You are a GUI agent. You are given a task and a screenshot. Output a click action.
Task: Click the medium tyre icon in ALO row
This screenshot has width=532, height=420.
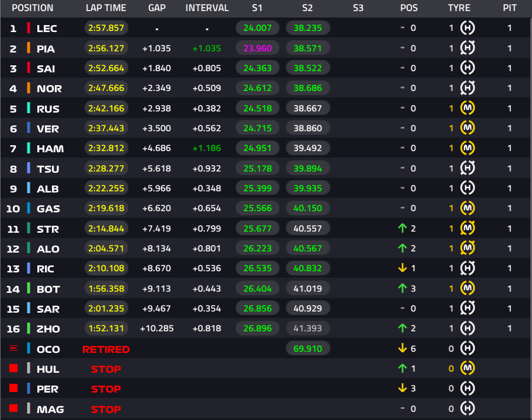pyautogui.click(x=467, y=249)
